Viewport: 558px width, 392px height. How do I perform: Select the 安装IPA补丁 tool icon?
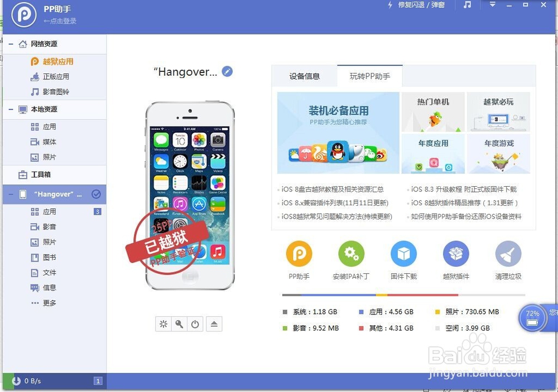[352, 254]
